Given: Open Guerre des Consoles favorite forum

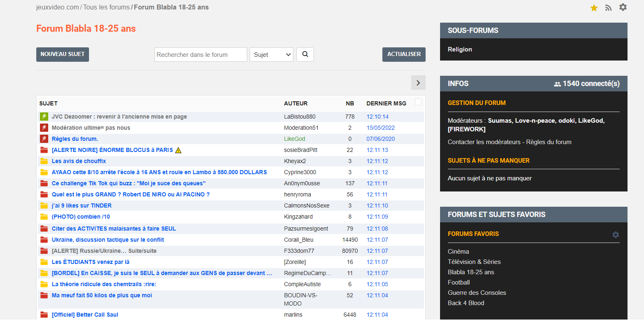Looking at the screenshot, I should coord(477,293).
